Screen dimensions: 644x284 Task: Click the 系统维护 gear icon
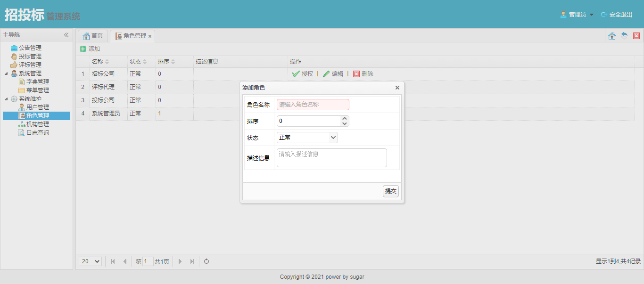(14, 98)
